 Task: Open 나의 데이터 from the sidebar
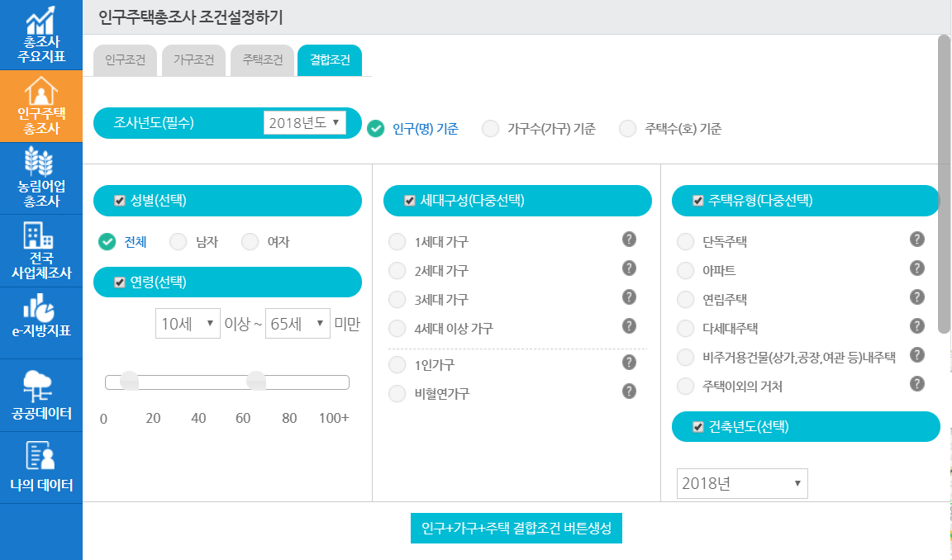pyautogui.click(x=41, y=461)
